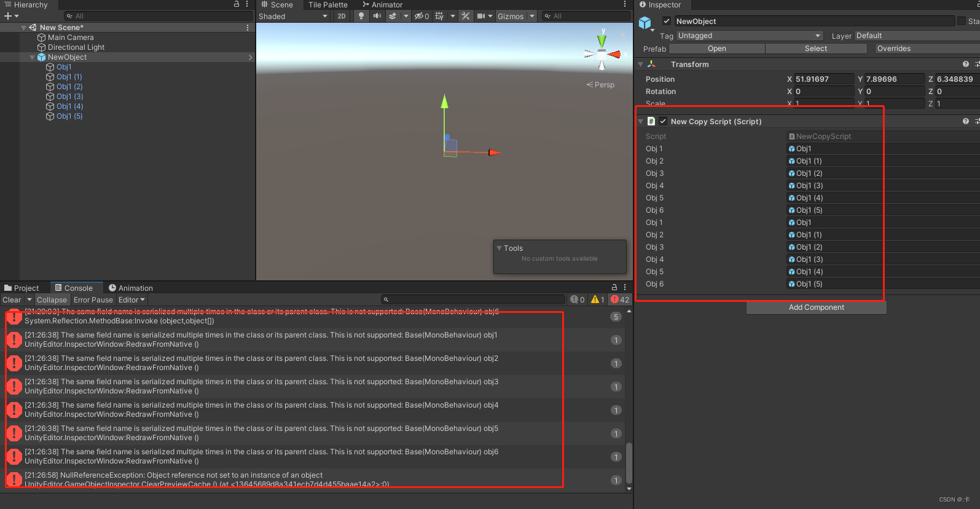
Task: Switch to the Animation tab
Action: pos(131,288)
